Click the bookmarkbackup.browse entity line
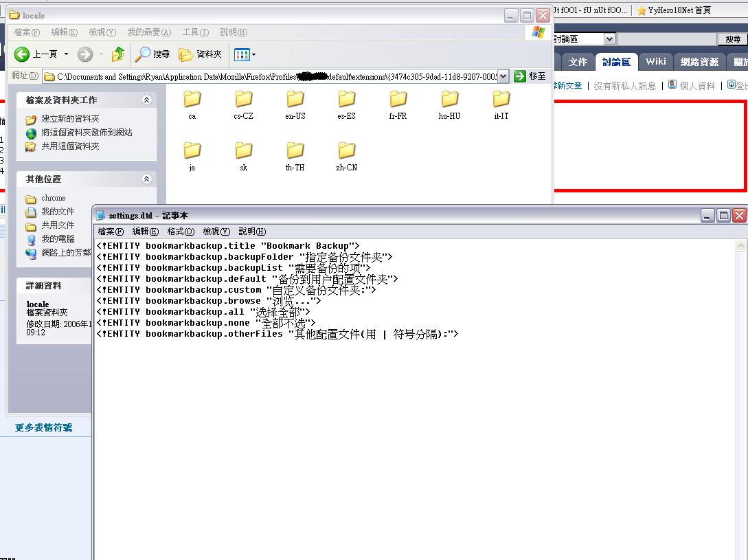748x560 pixels. coord(209,301)
